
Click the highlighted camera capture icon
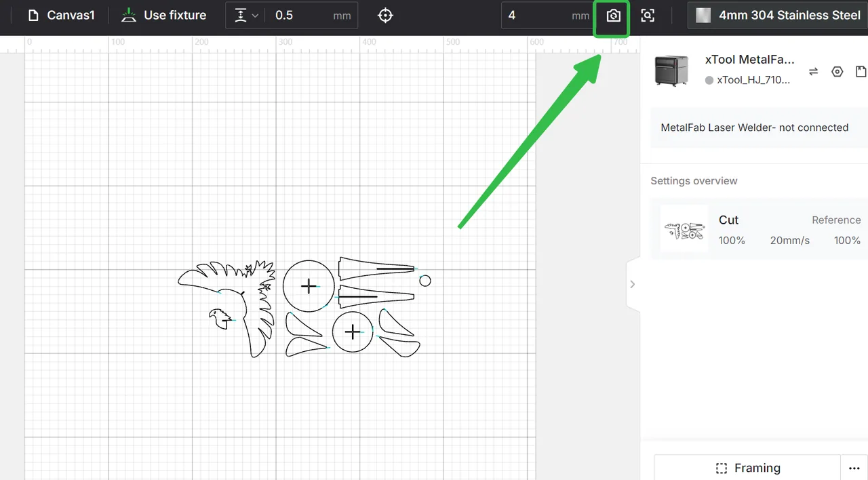tap(613, 16)
